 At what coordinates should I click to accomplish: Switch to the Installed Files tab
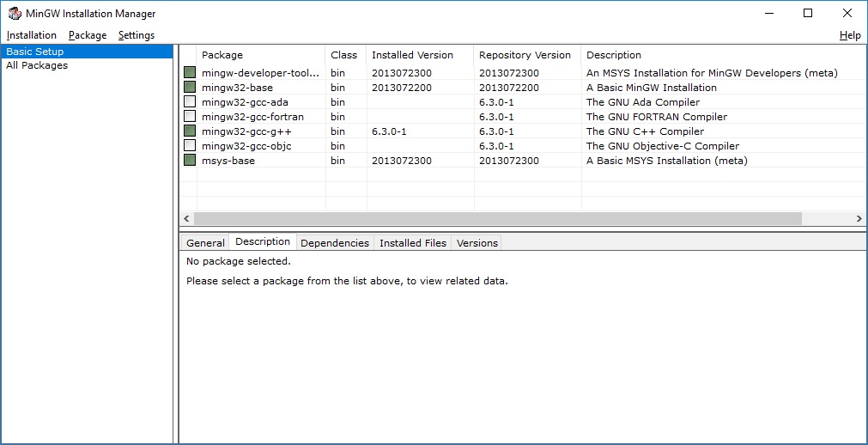(413, 243)
